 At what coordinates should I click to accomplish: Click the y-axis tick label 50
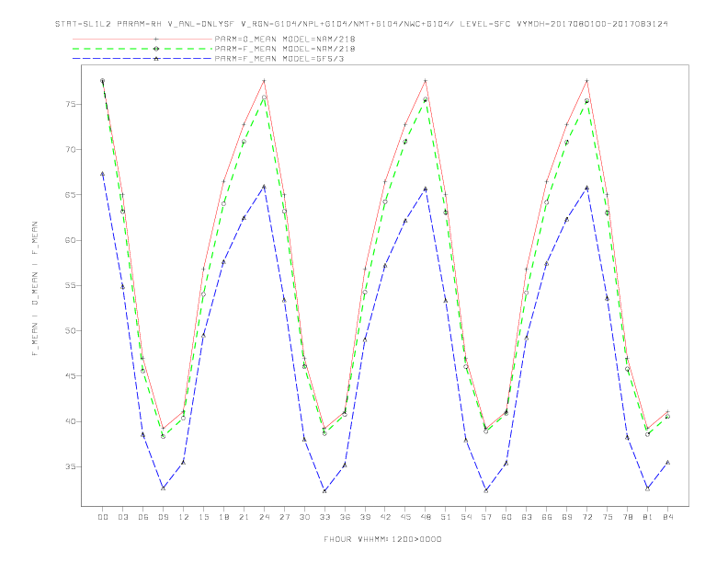coord(71,331)
